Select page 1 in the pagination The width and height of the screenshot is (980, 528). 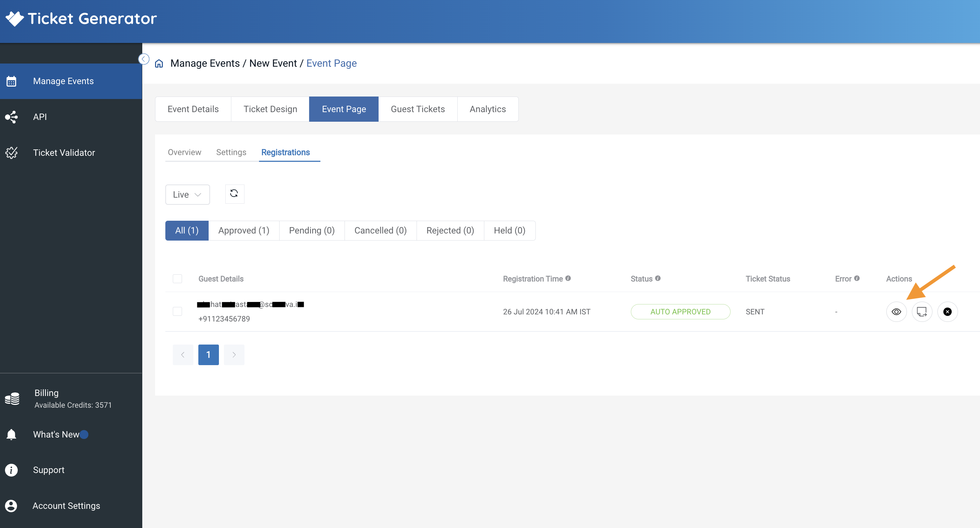(209, 354)
